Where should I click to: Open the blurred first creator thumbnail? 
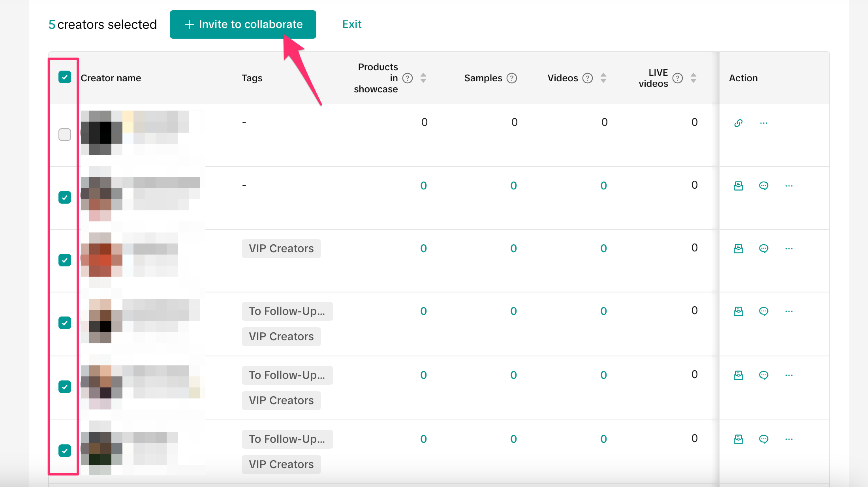102,133
